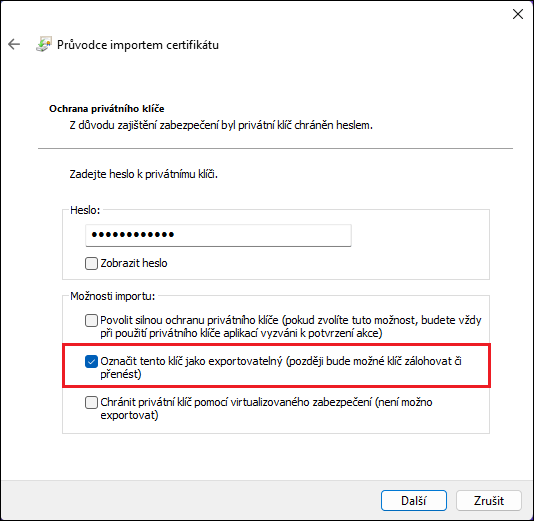
Task: Tick the Zobrazit heslo checkbox
Action: click(91, 263)
